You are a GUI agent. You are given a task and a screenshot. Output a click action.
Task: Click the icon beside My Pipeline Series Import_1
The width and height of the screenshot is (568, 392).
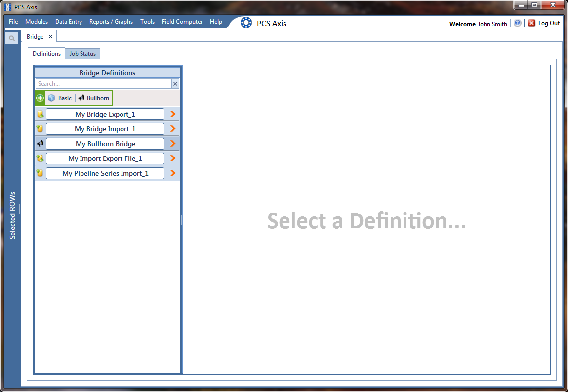coord(40,173)
